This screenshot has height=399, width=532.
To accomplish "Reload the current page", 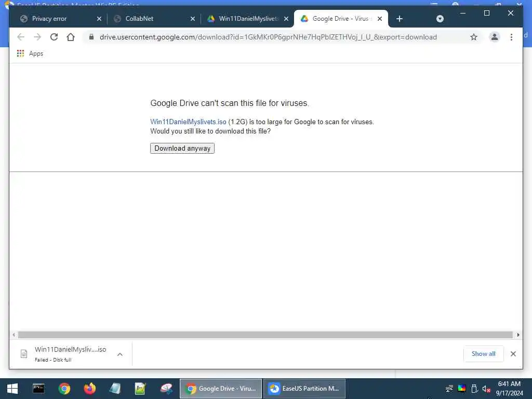I will coord(54,37).
